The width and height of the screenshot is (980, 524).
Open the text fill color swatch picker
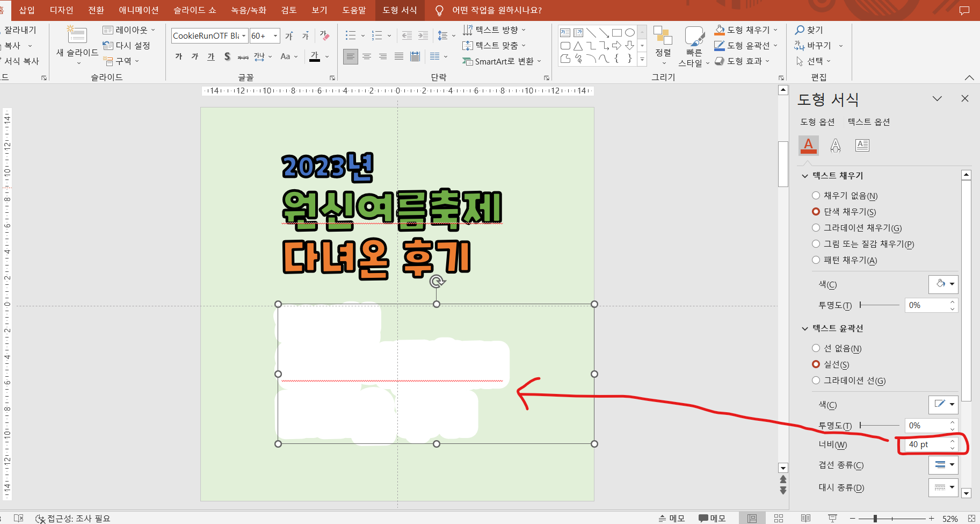tap(943, 284)
